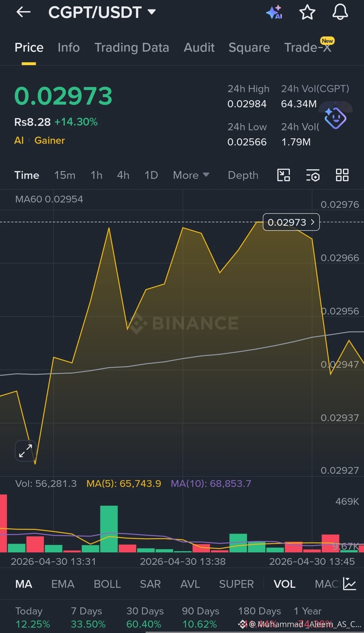The height and width of the screenshot is (633, 364).
Task: Open the Trade-X tab
Action: (308, 48)
